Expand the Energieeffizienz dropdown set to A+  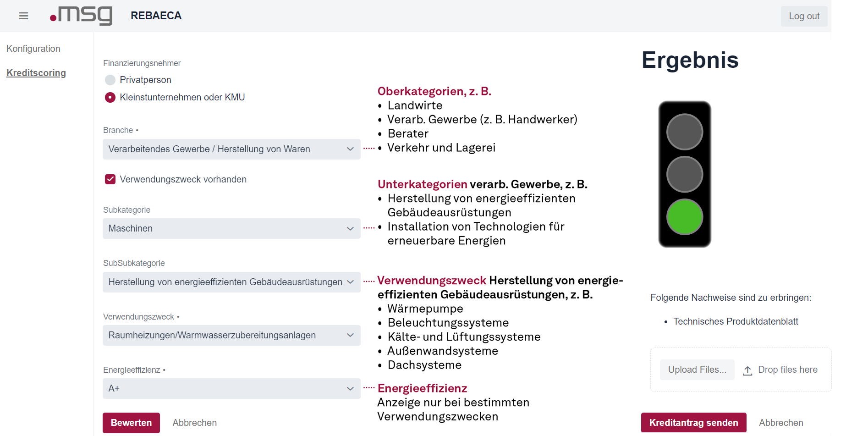click(231, 389)
